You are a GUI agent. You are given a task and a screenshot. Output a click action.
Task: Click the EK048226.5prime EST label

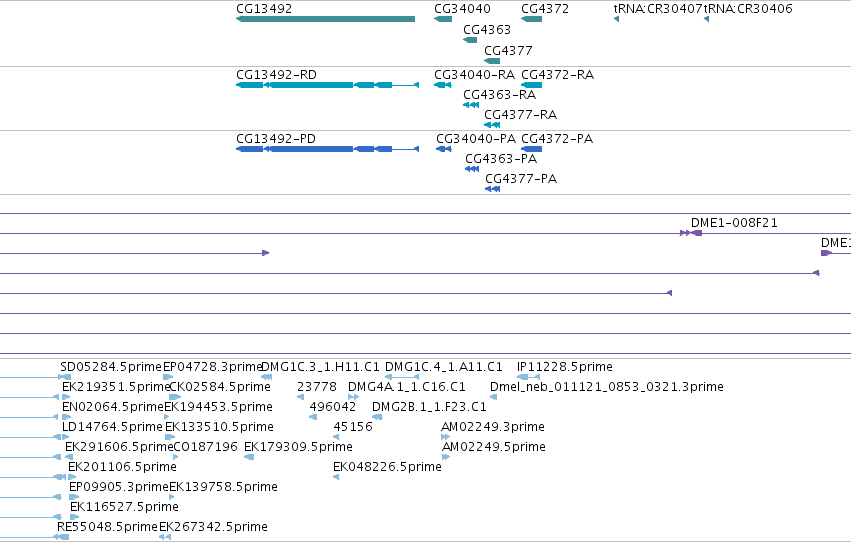pos(387,467)
